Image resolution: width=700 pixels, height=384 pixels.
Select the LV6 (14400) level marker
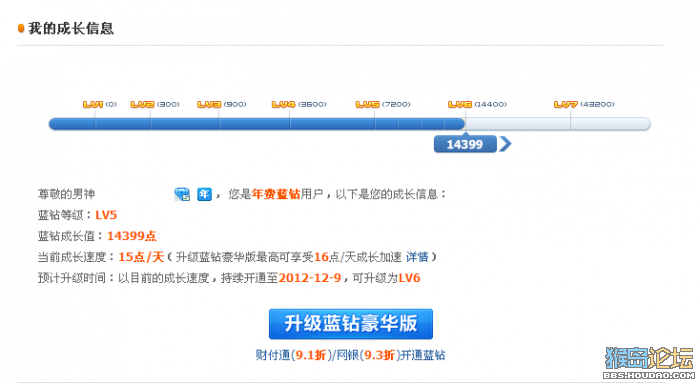click(x=478, y=104)
